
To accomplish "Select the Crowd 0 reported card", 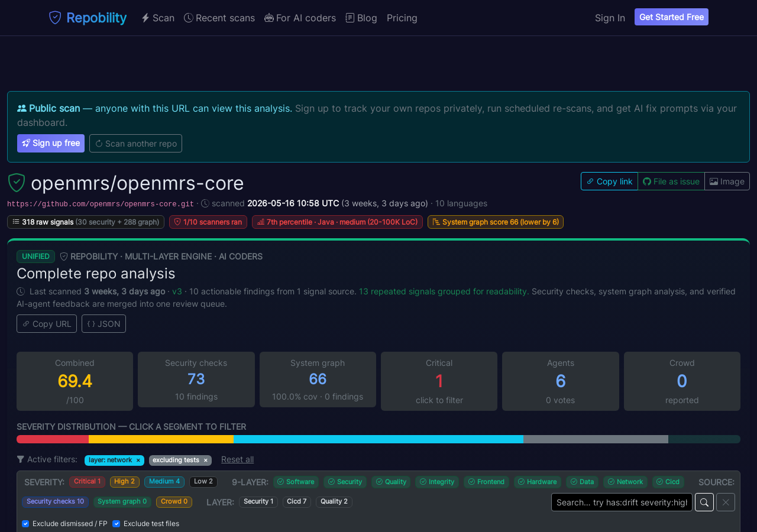I will click(x=682, y=381).
